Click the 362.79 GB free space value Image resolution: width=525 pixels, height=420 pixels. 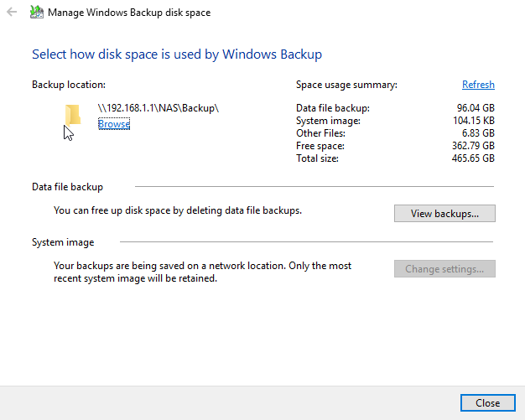tap(473, 146)
